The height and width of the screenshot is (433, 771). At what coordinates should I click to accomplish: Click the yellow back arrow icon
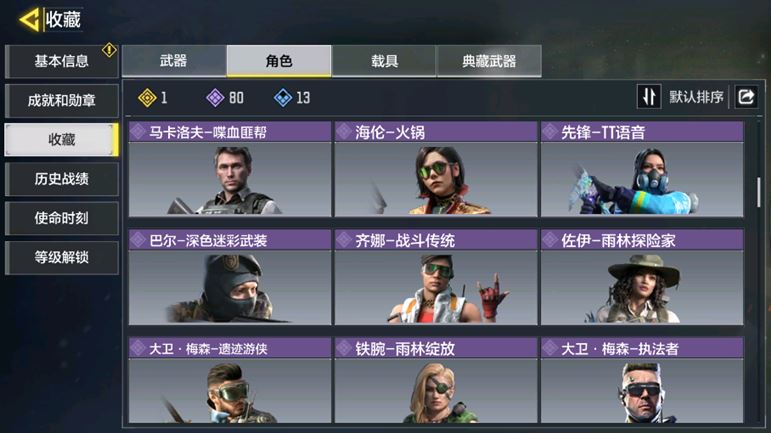[29, 20]
